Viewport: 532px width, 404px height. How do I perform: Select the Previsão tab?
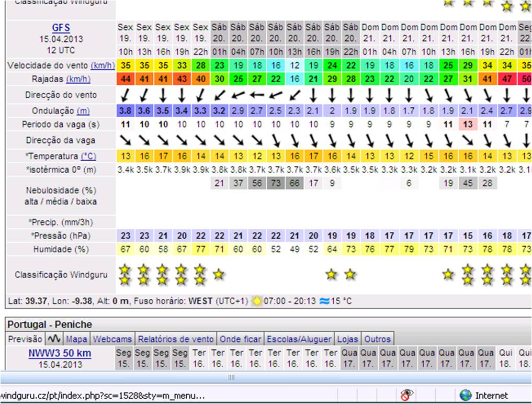click(x=25, y=339)
